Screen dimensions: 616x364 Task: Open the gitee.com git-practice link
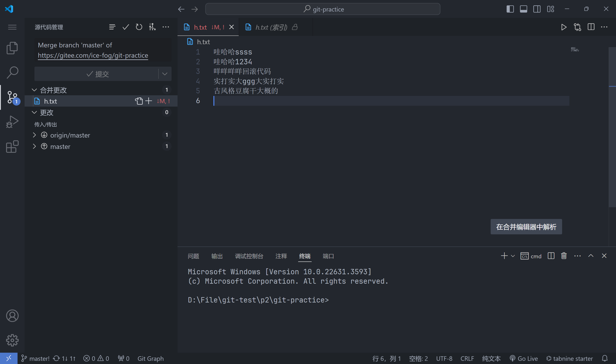click(x=93, y=56)
